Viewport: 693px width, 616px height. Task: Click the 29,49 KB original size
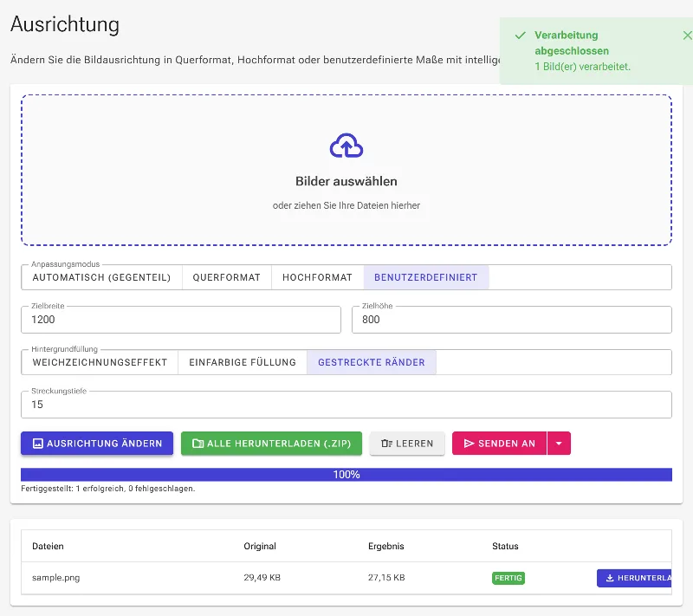point(262,578)
